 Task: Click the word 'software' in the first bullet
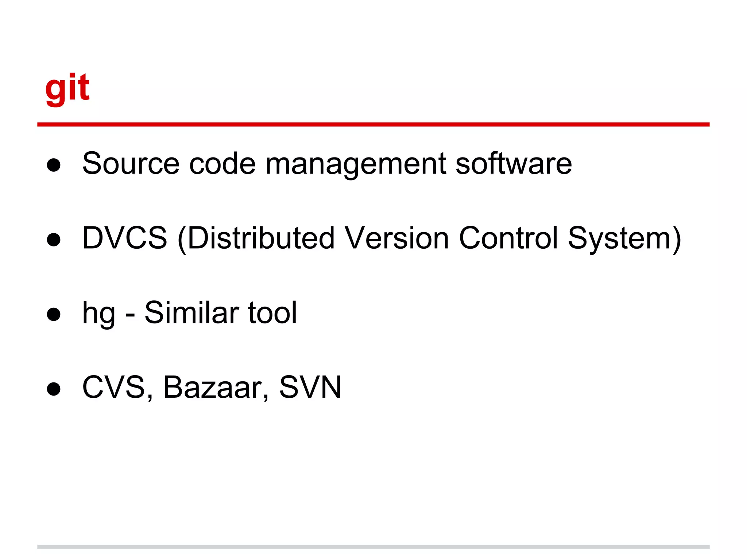[x=514, y=164]
